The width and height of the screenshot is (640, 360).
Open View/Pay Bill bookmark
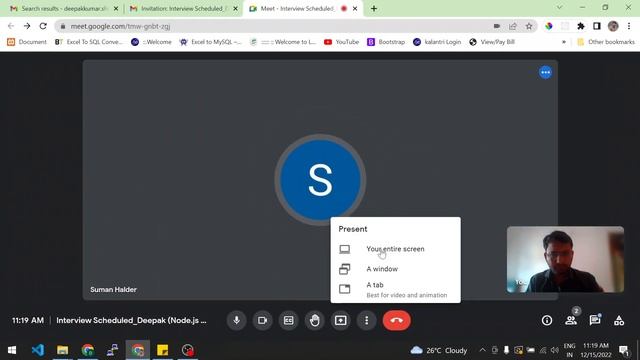[x=492, y=42]
